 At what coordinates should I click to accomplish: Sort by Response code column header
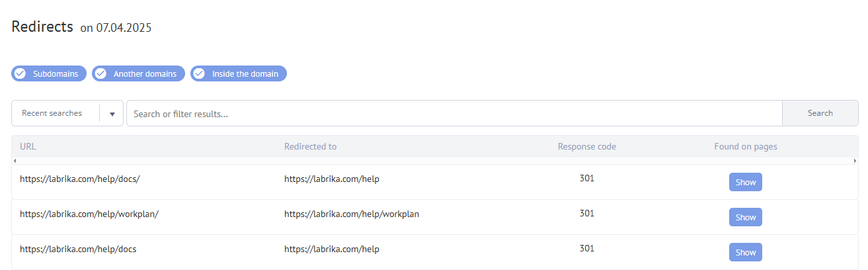pyautogui.click(x=586, y=146)
